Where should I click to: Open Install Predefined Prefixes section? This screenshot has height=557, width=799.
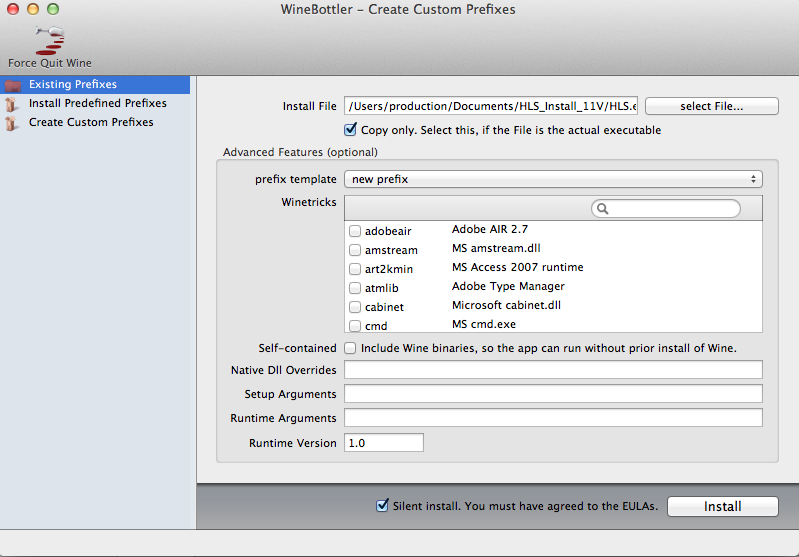(x=97, y=103)
